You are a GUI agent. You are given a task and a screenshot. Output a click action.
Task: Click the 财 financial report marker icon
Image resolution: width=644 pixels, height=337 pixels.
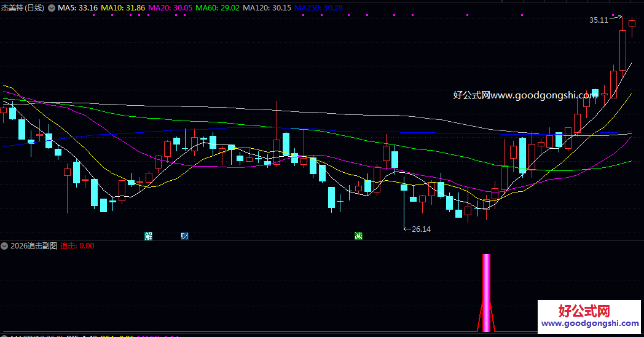(x=184, y=236)
